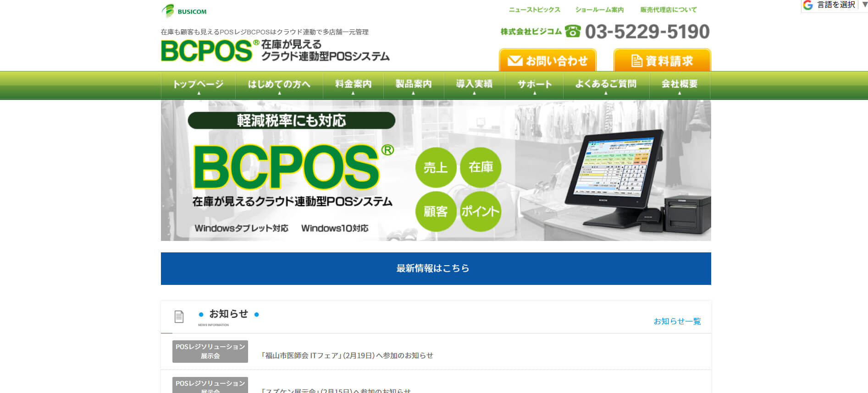Click the お問い合わせ orange button
Screen dimensions: 868x393
547,60
